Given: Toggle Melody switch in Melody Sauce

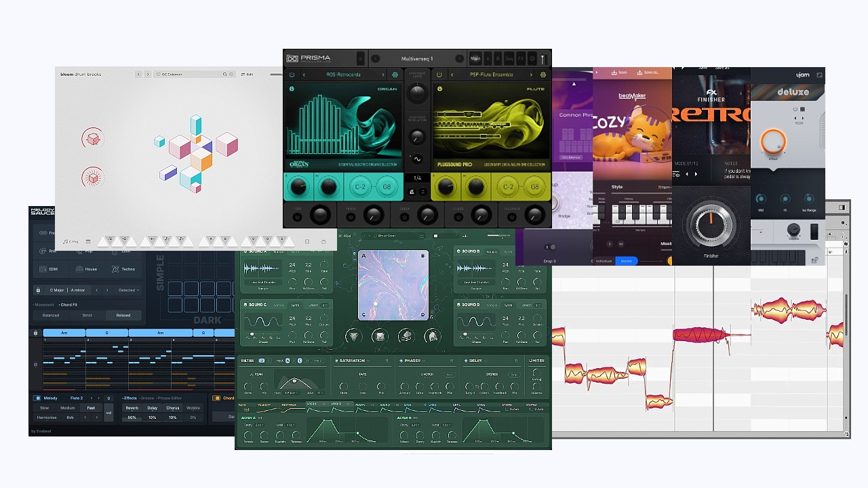Looking at the screenshot, I should pyautogui.click(x=37, y=398).
